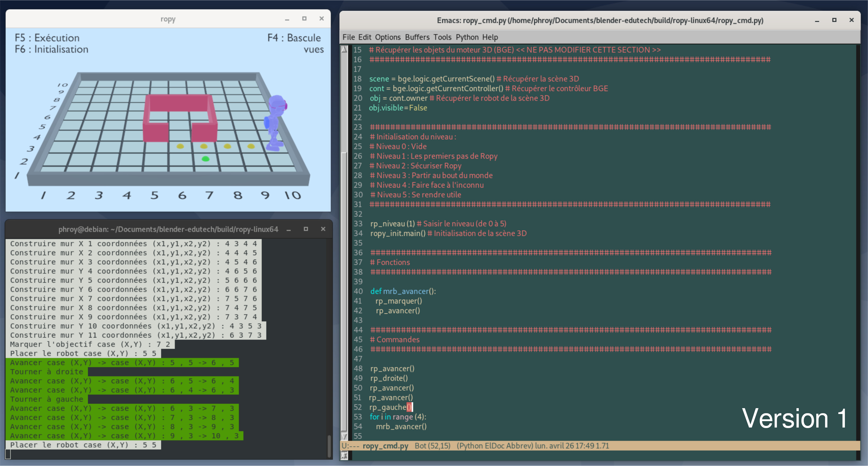Click rp_gauche() on line 52
The height and width of the screenshot is (466, 868).
390,407
